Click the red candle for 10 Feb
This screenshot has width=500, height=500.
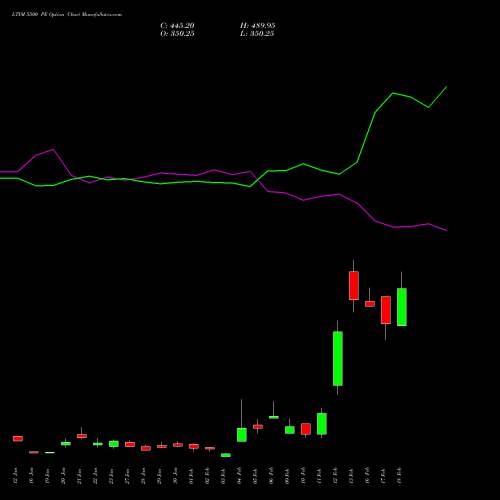(x=306, y=429)
